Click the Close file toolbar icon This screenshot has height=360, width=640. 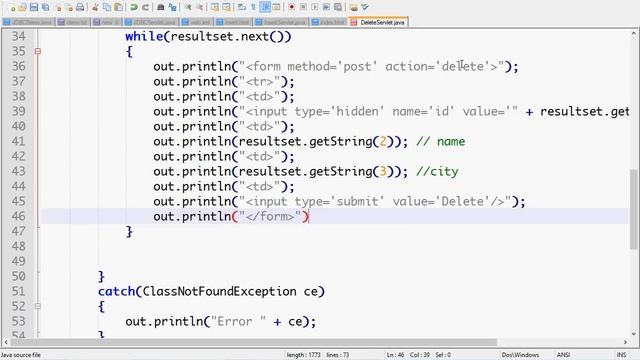pyautogui.click(x=58, y=7)
